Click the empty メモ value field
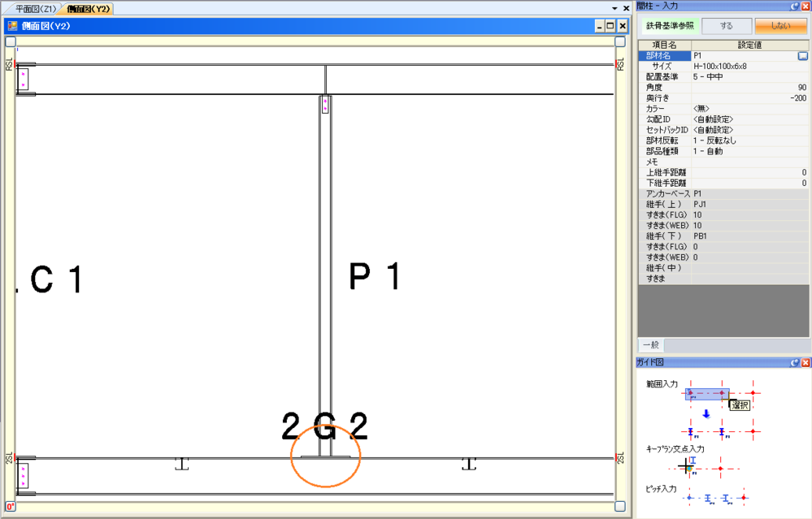The image size is (812, 519). pos(750,162)
